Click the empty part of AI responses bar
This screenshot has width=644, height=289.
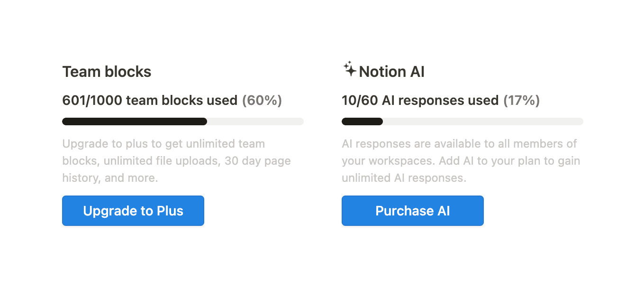482,121
